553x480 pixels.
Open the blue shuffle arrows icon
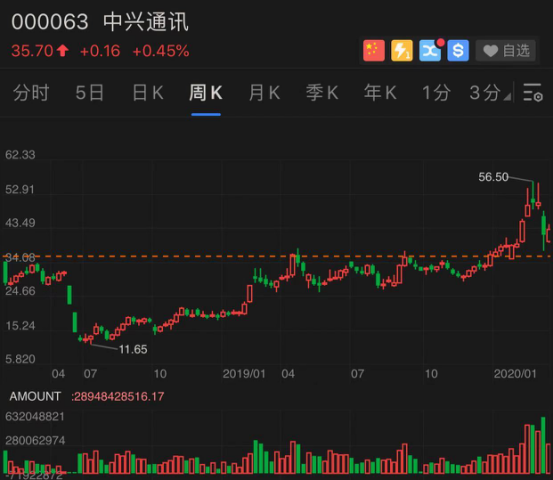[430, 50]
